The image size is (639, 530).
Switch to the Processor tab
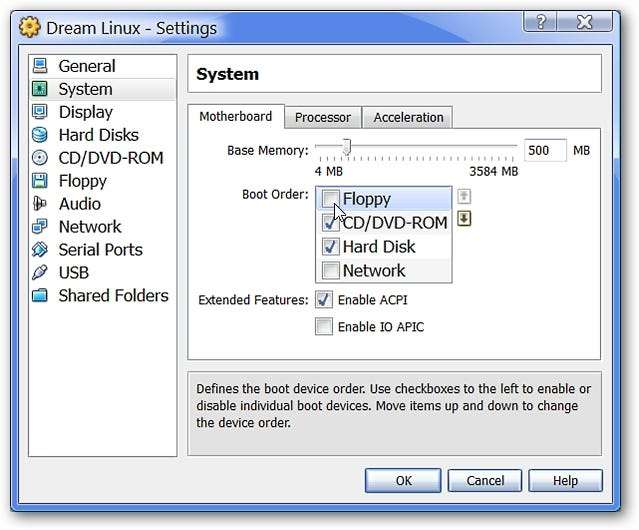[323, 117]
